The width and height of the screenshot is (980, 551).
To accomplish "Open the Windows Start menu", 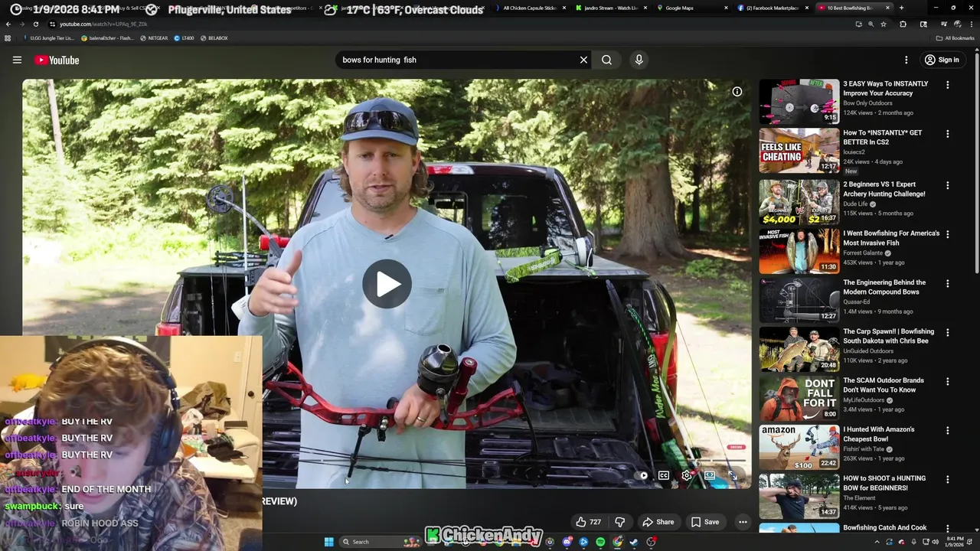I will tap(329, 542).
